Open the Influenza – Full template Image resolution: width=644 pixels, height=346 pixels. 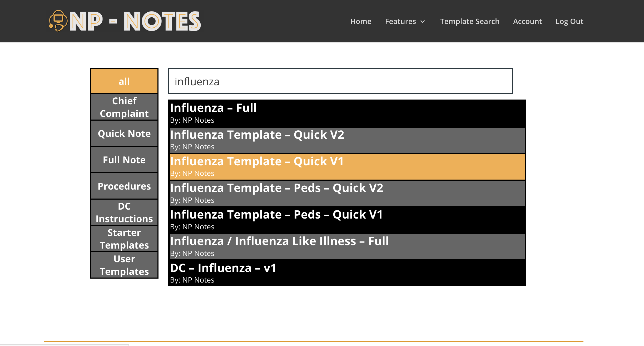pyautogui.click(x=347, y=113)
